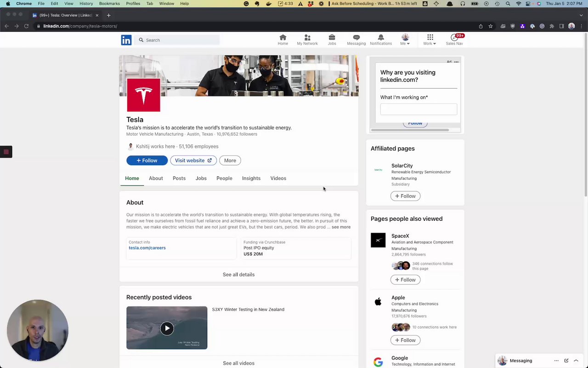This screenshot has height=368, width=588.
Task: Open the ad options ellipsis menu
Action: click(456, 62)
